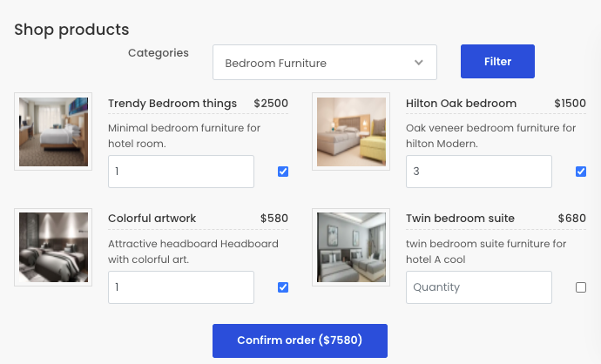Viewport: 601px width, 364px height.
Task: Enable the Twin bedroom suite checkbox
Action: click(x=581, y=287)
